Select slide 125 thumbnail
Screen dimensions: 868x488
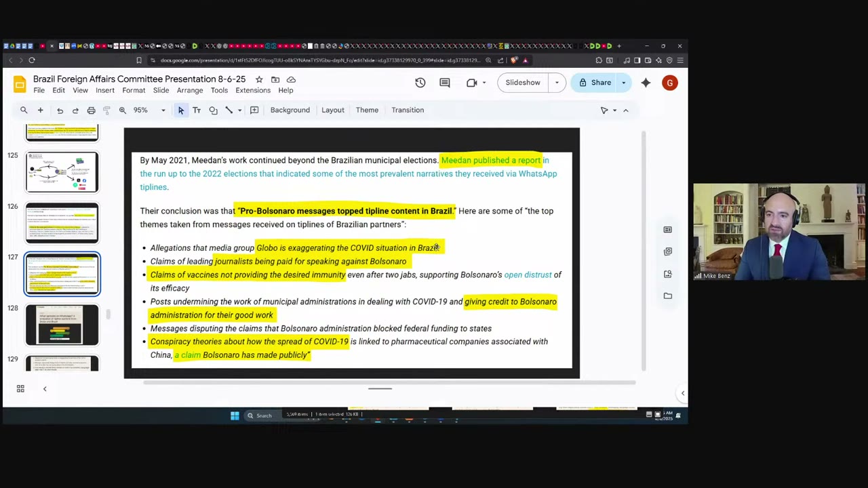[x=62, y=172]
